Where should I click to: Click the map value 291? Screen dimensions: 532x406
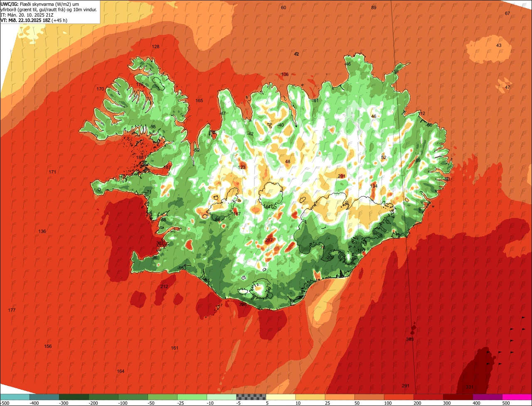406,386
